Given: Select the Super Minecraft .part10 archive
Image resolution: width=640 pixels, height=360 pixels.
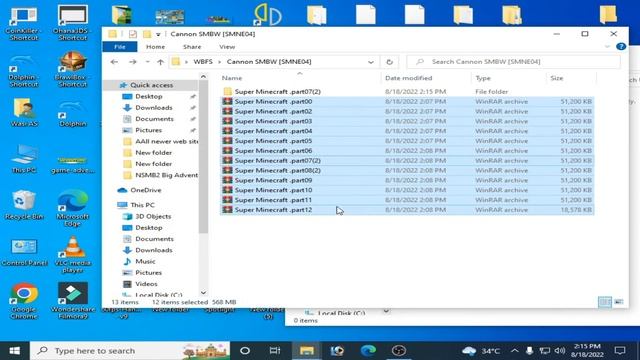Looking at the screenshot, I should tap(273, 190).
